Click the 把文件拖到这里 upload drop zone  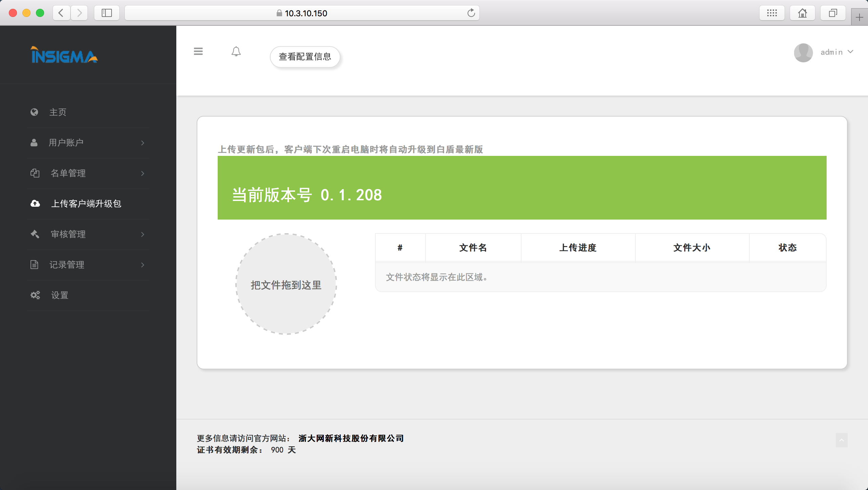pos(286,284)
